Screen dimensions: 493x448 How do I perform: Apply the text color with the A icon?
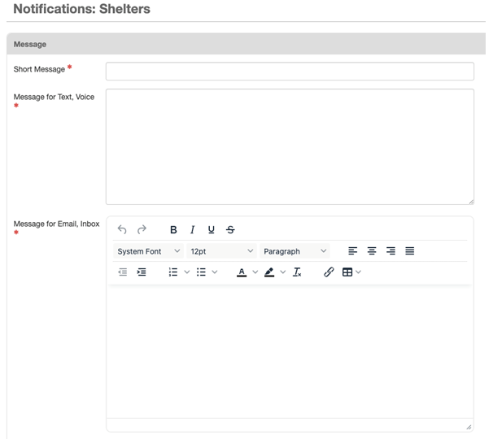coord(242,272)
